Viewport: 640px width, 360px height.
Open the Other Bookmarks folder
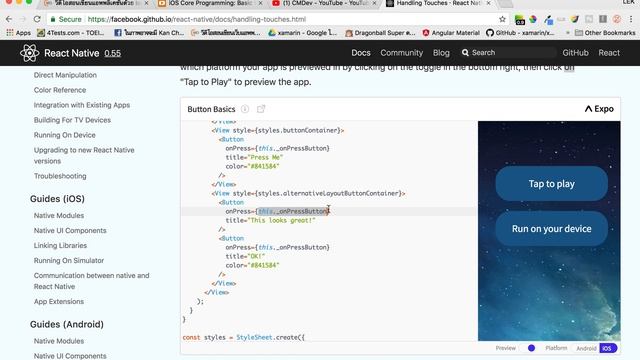(605, 33)
